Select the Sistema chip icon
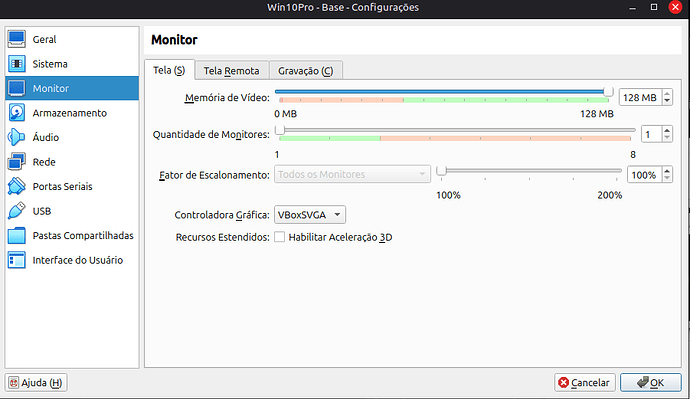Viewport: 690px width, 399px height. point(16,64)
